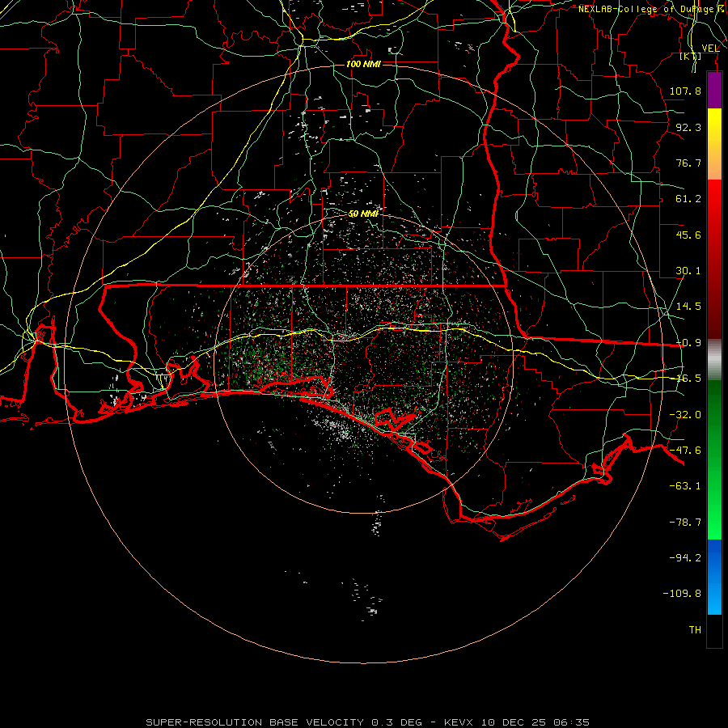Select the -109.8 velocity scale value
Screen dimensions: 728x728
click(x=682, y=594)
